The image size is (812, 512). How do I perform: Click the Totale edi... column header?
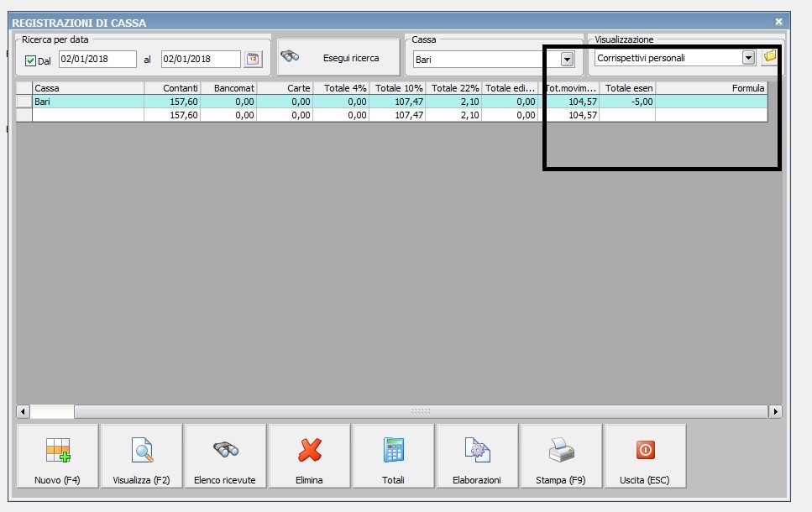[x=510, y=88]
